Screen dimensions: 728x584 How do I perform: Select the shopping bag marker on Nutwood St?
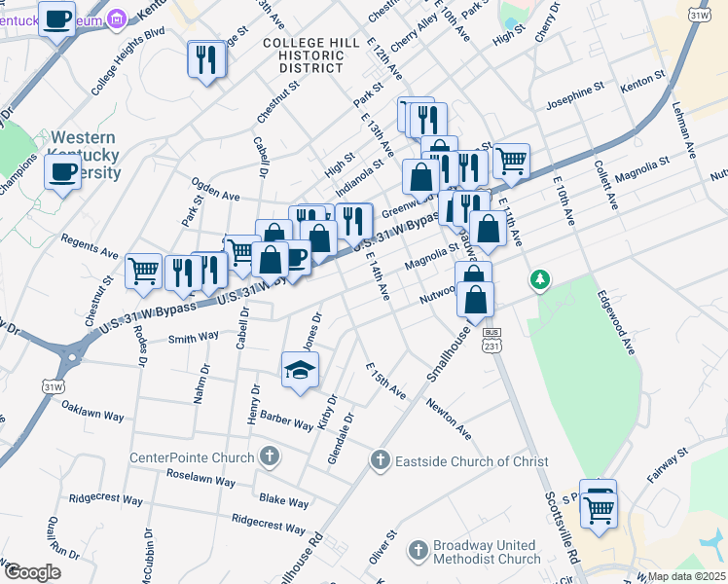(x=475, y=300)
